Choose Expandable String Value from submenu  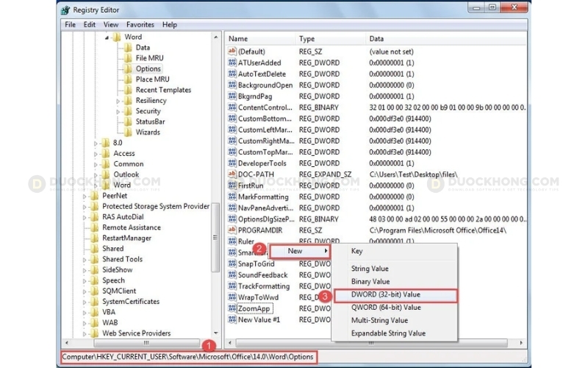(395, 333)
